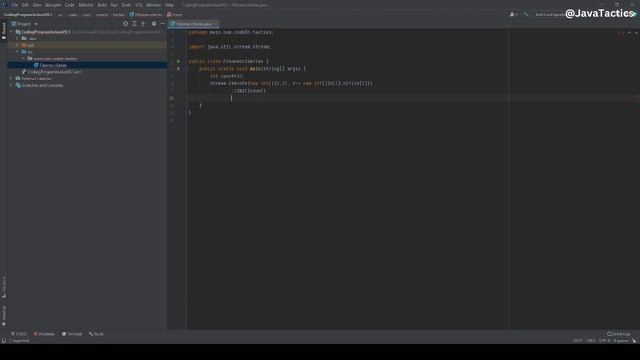Hide the Project panel with minus icon
The image size is (640, 360).
tap(162, 24)
